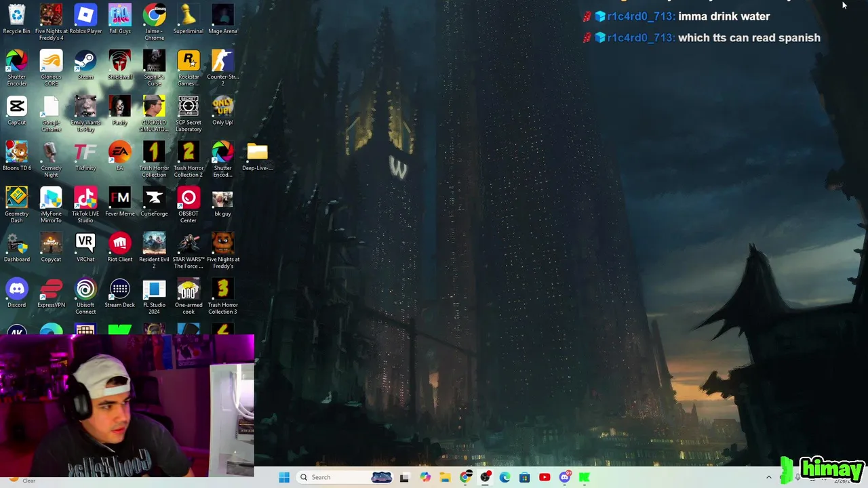
Task: Open the Mage Arena desktop icon
Action: pos(222,19)
